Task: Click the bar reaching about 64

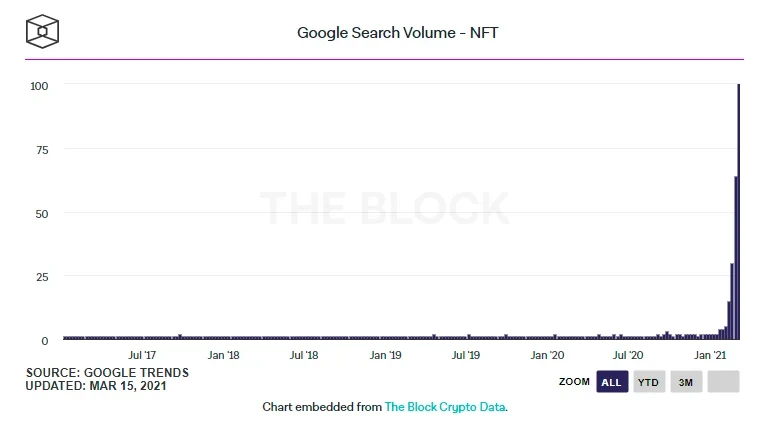Action: pos(736,260)
